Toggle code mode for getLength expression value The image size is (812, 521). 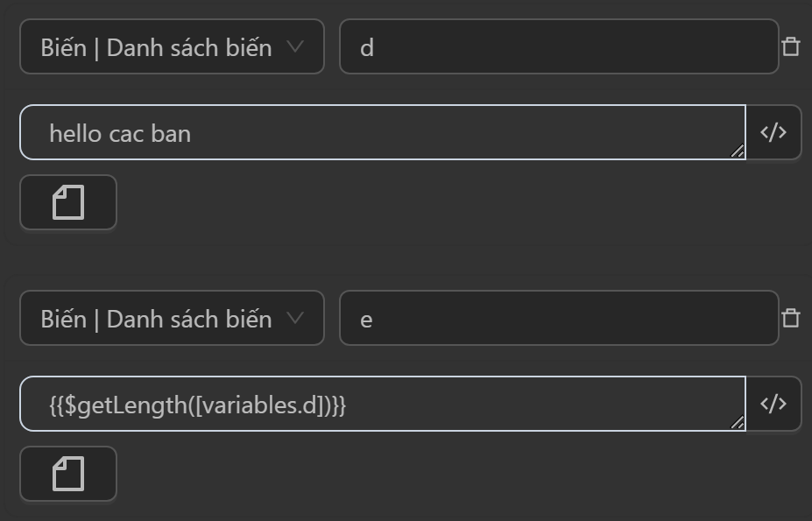(x=773, y=404)
